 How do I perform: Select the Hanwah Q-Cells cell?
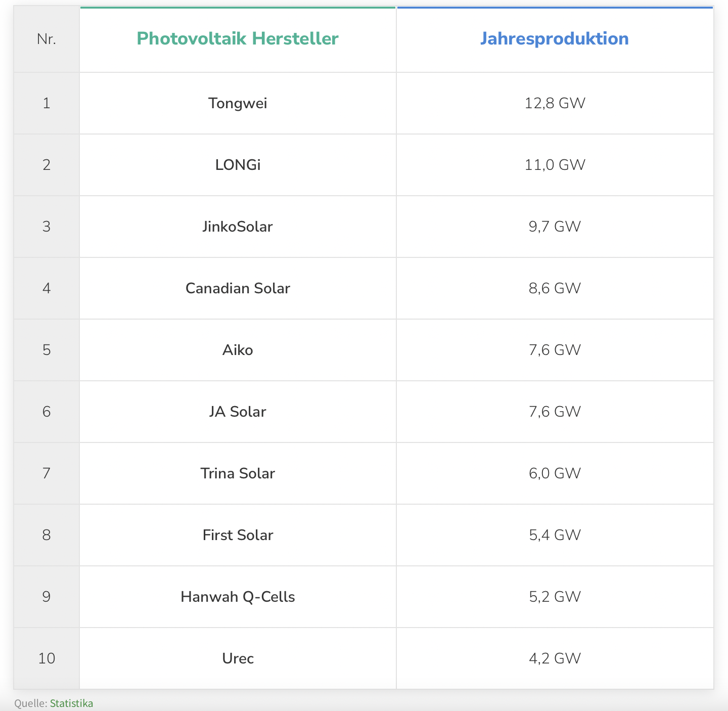coord(238,597)
